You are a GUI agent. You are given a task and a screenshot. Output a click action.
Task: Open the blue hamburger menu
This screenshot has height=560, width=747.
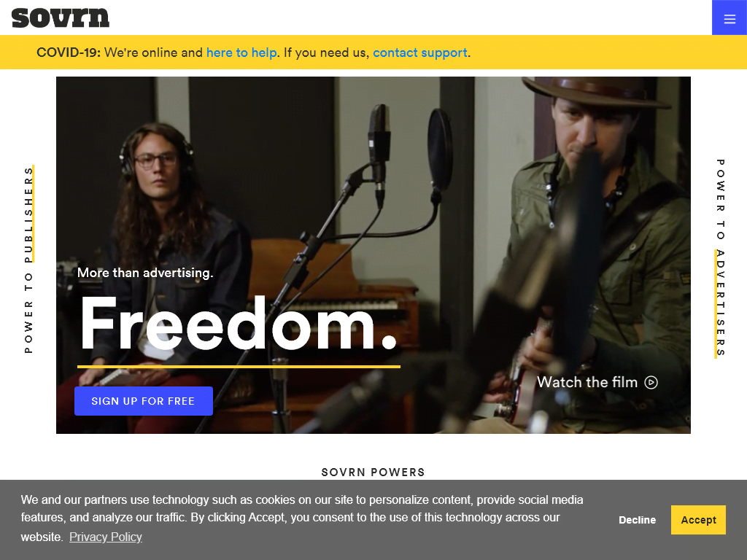coord(729,17)
